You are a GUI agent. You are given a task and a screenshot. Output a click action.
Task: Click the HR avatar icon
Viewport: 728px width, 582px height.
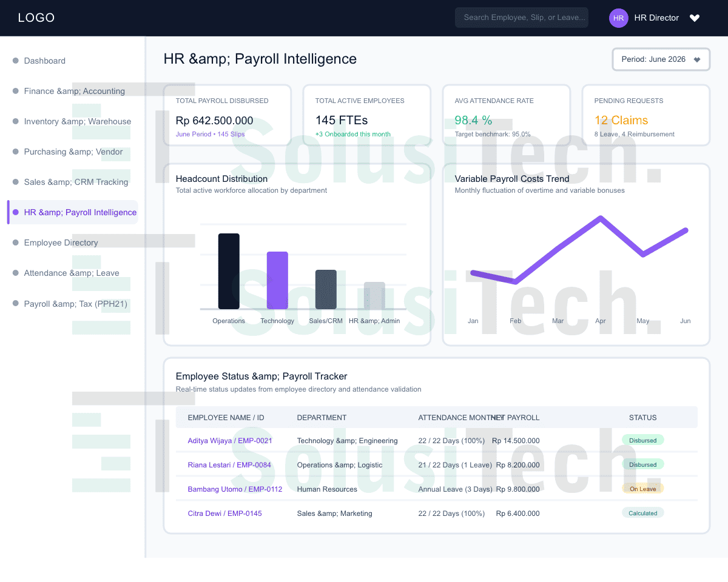pos(618,18)
